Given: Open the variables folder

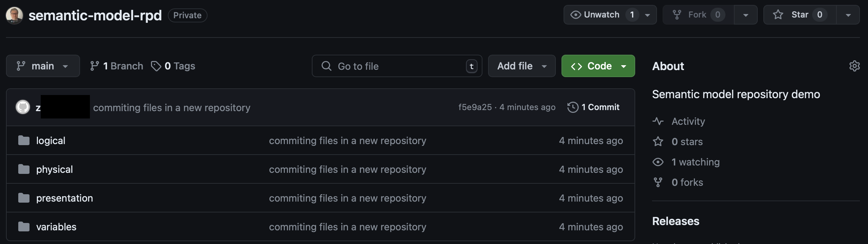Looking at the screenshot, I should coord(56,227).
